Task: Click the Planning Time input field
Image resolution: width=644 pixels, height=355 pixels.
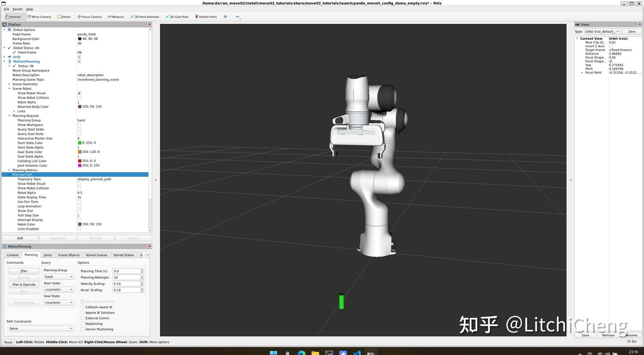Action: [x=126, y=271]
